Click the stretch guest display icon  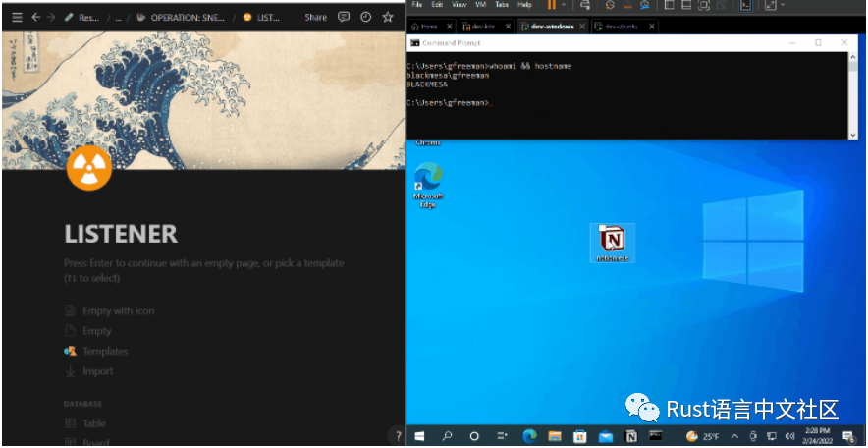[x=770, y=5]
